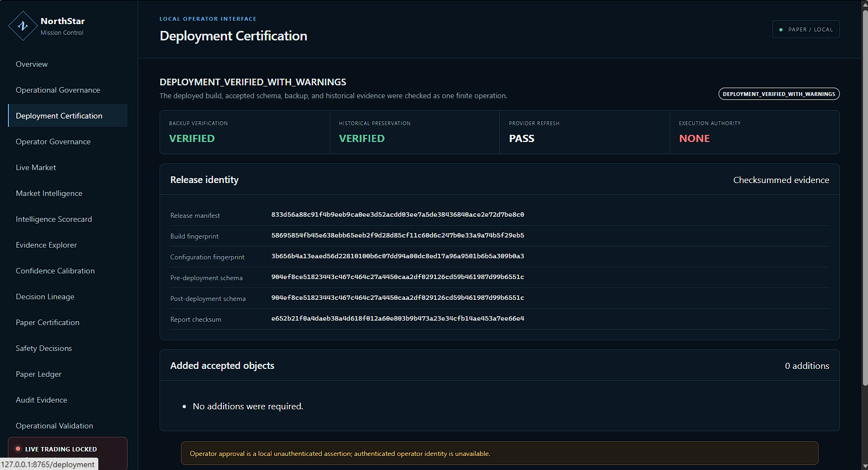Click the NorthStar diamond logo icon
Viewport: 868px width, 470px height.
pyautogui.click(x=23, y=26)
